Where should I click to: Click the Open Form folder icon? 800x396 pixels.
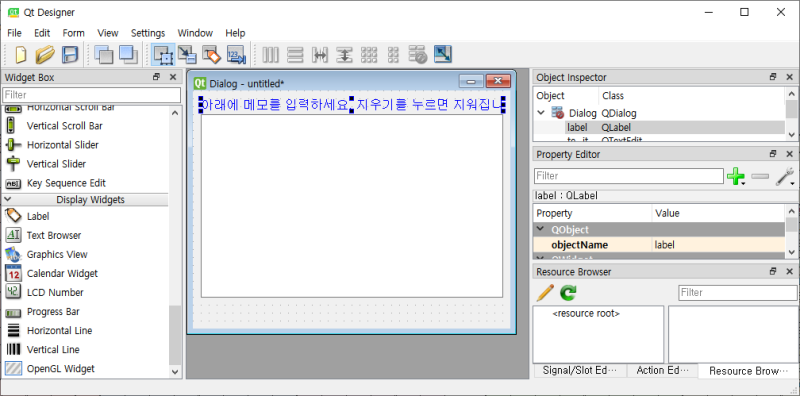tap(46, 55)
